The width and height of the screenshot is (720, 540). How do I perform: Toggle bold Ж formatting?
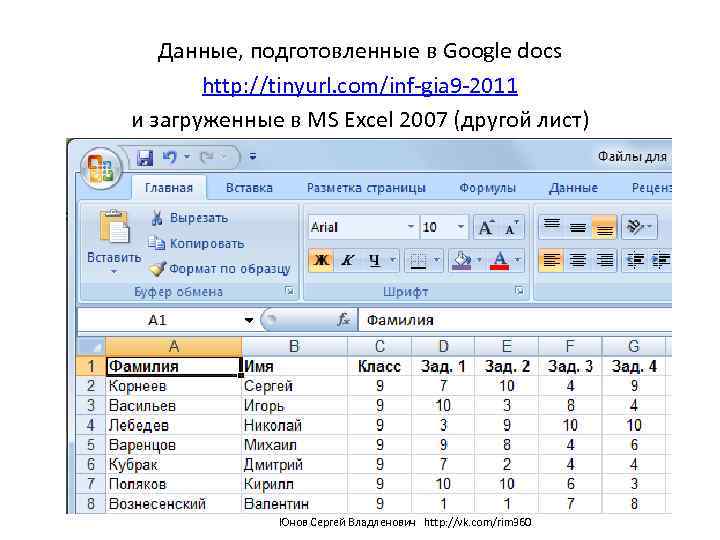(x=321, y=260)
